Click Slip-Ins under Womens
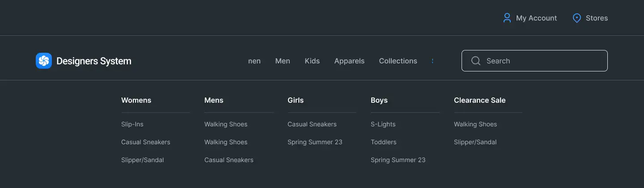The image size is (644, 188). pyautogui.click(x=132, y=124)
